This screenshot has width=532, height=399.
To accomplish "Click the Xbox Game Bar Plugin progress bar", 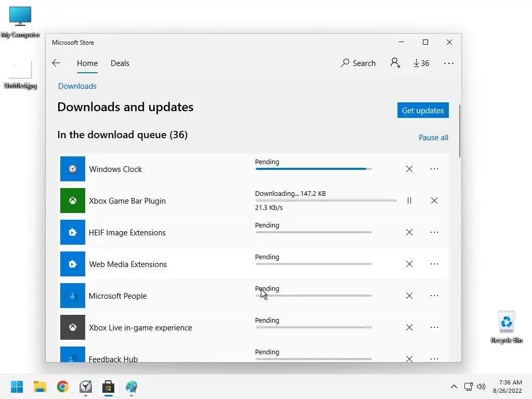I will (326, 201).
